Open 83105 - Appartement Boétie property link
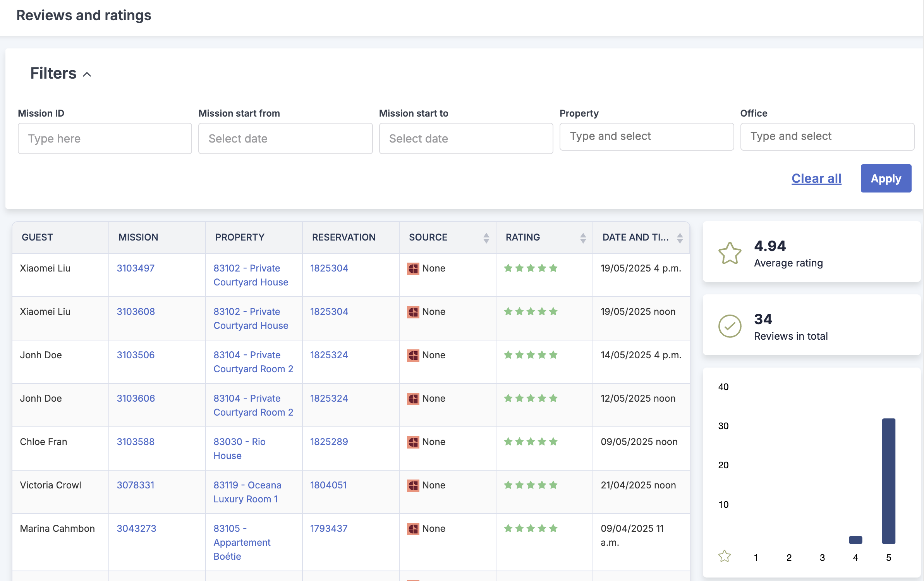 [242, 542]
